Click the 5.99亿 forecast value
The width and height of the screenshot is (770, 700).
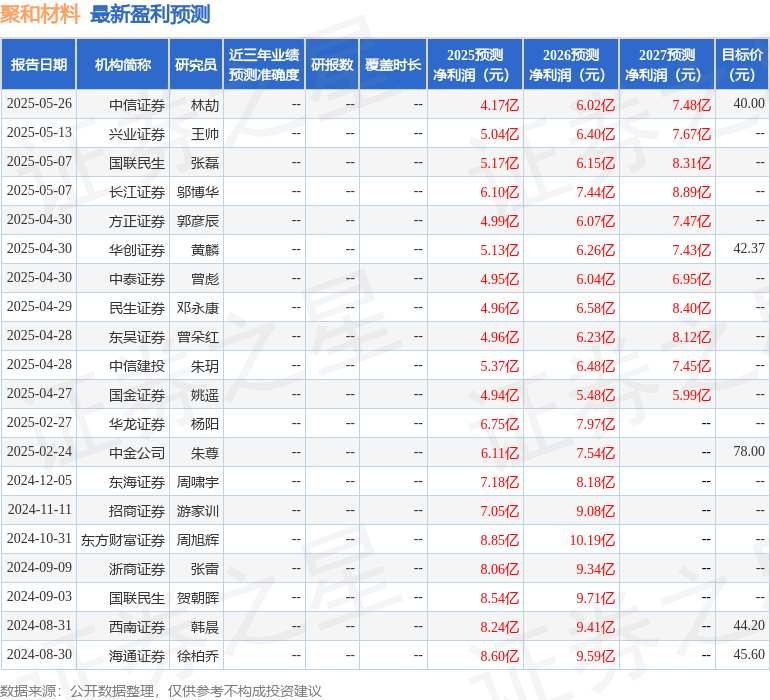(691, 395)
